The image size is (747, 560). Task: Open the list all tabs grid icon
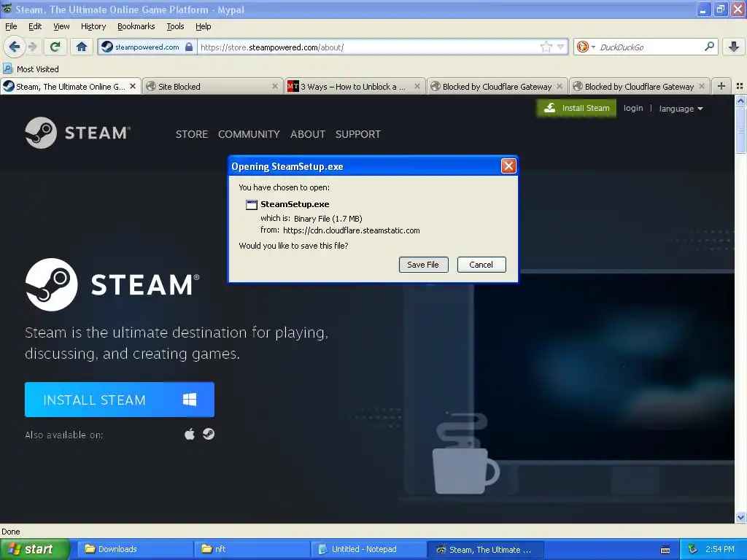click(740, 86)
